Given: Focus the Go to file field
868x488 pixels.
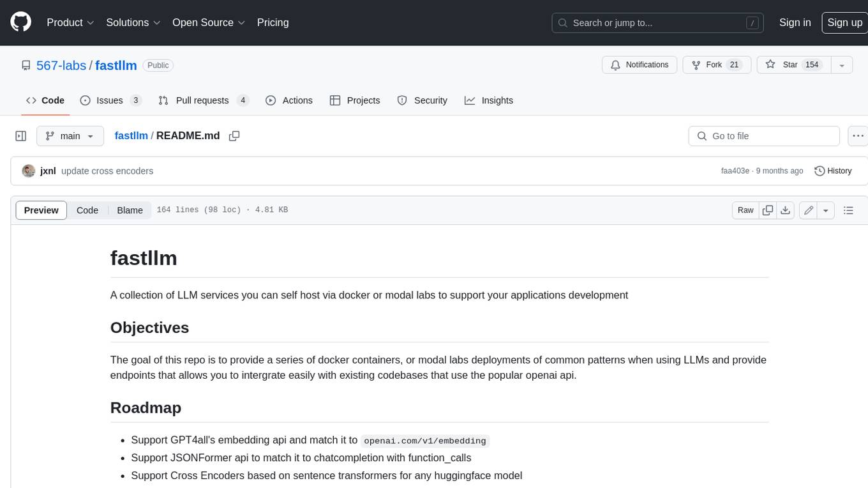Looking at the screenshot, I should tap(764, 136).
